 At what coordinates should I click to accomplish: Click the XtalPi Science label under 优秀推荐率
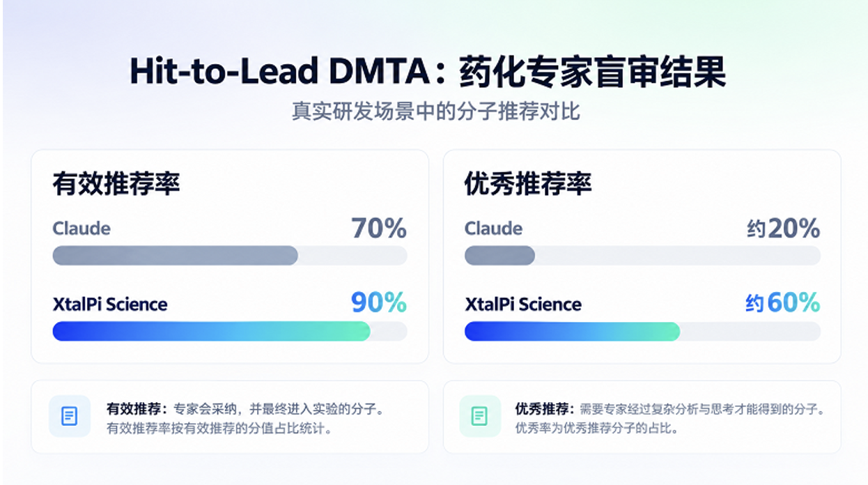click(523, 305)
